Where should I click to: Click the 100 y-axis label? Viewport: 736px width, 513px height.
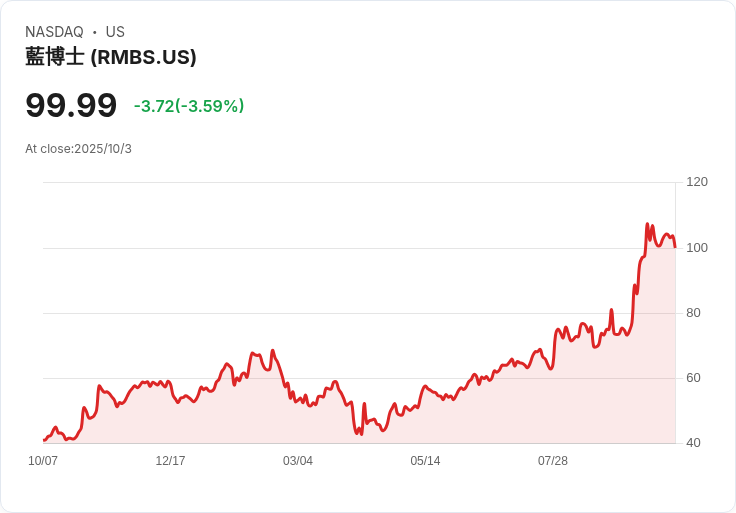696,247
